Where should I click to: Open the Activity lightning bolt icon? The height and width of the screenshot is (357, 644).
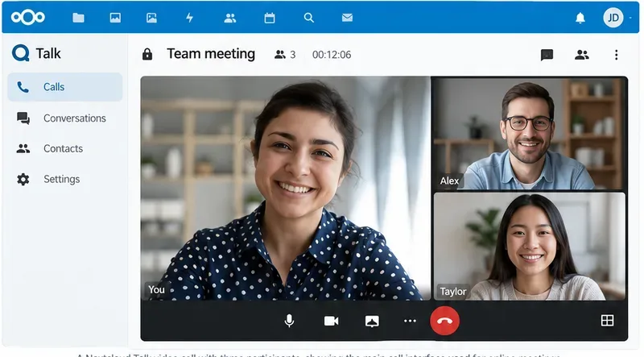coord(189,18)
